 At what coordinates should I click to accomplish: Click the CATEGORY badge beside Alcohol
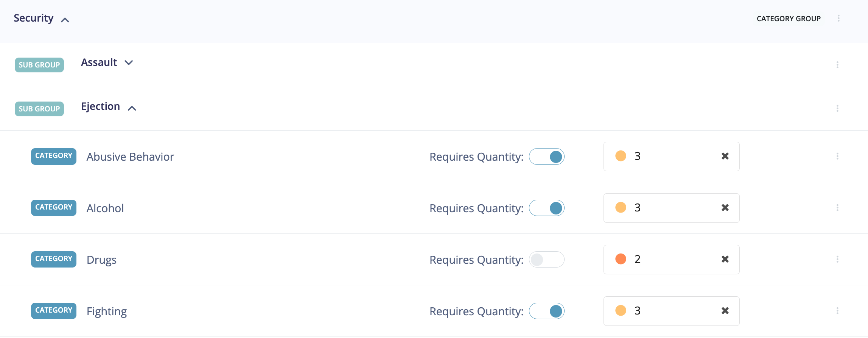coord(53,208)
